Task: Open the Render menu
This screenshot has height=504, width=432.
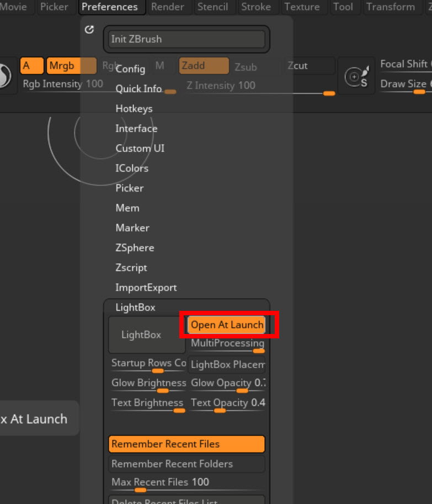Action: pyautogui.click(x=168, y=7)
